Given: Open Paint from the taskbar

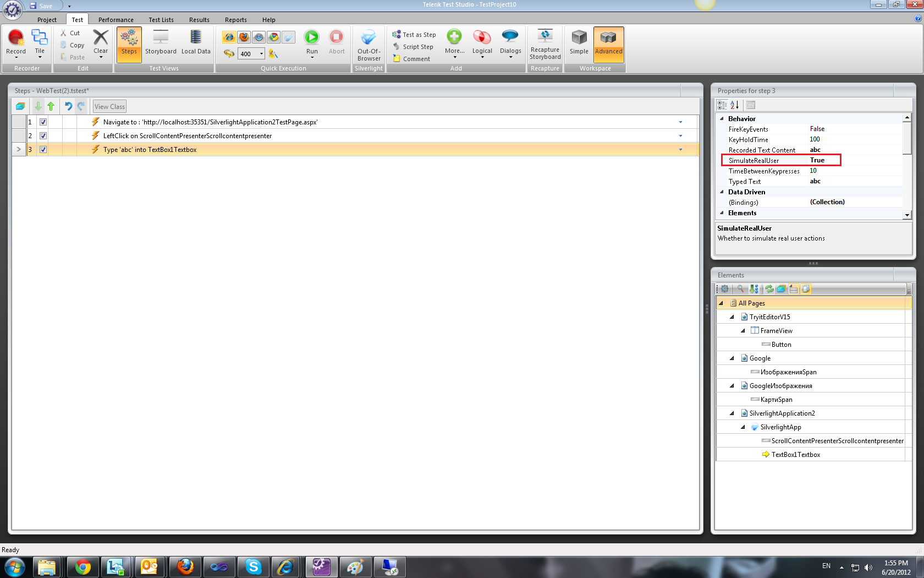Looking at the screenshot, I should point(355,566).
